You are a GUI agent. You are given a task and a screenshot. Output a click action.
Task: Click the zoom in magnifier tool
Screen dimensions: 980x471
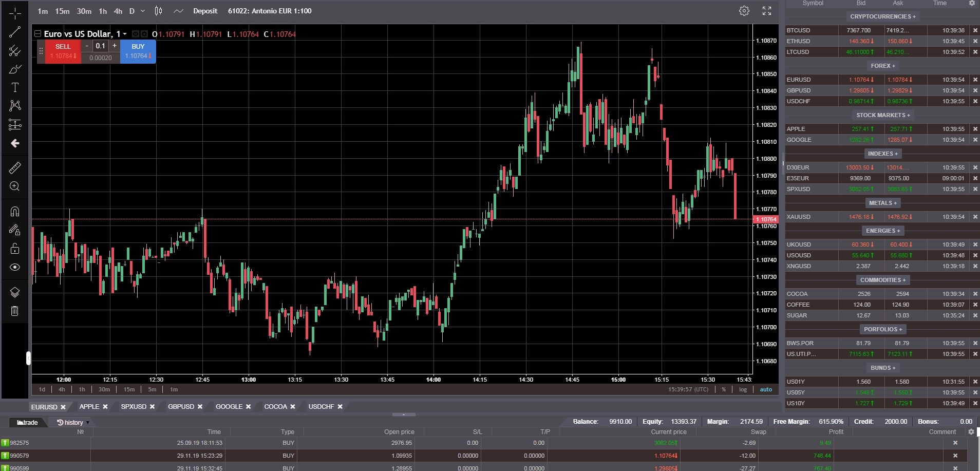(15, 186)
